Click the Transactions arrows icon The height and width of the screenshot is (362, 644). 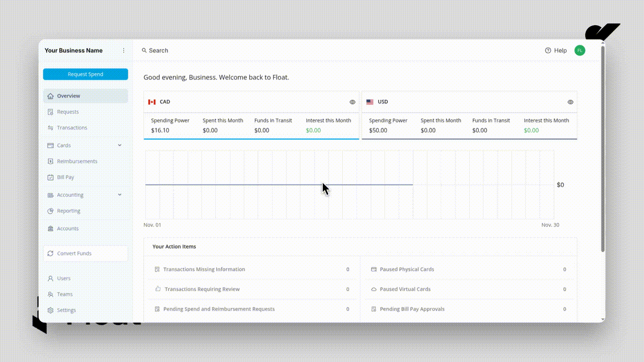tap(51, 128)
